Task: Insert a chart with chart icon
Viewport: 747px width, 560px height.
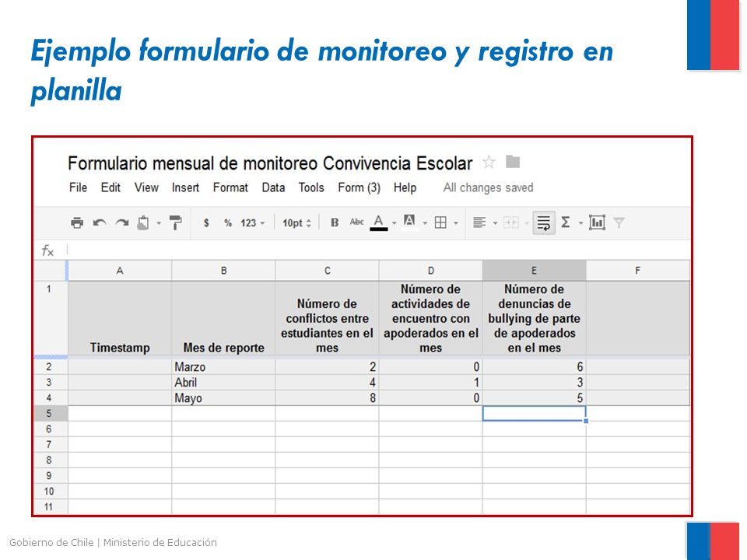Action: (597, 222)
